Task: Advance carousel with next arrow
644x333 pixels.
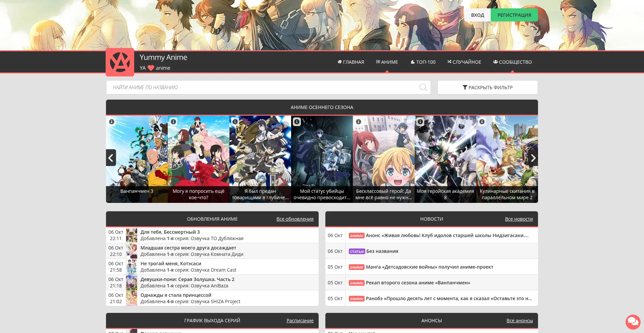Action: click(533, 158)
